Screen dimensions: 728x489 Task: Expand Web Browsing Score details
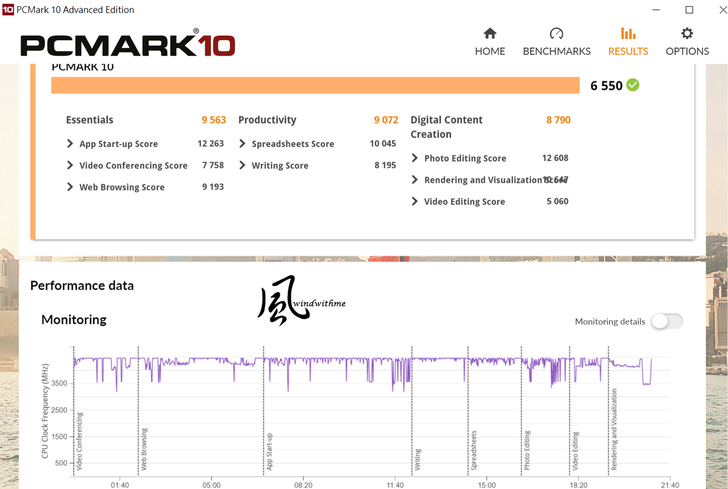(x=70, y=187)
